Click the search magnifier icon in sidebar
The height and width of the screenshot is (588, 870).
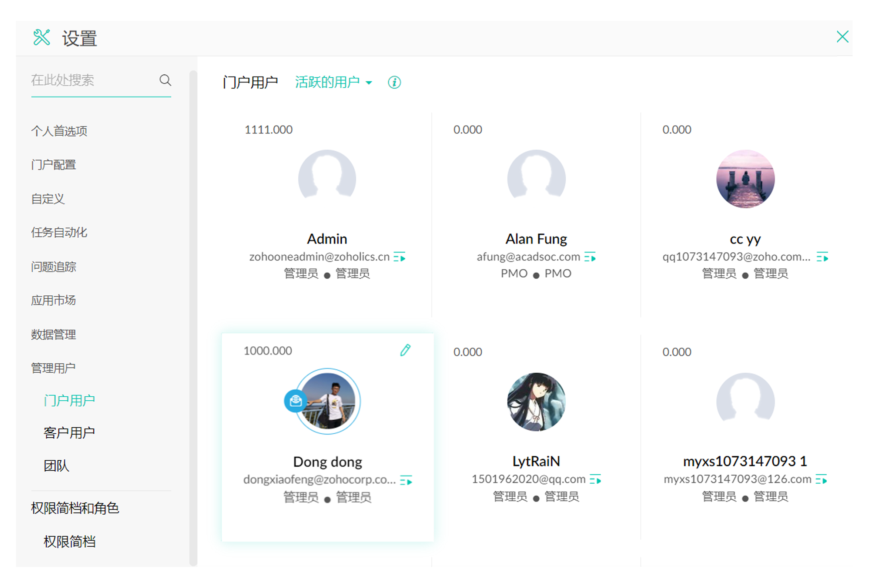click(165, 80)
